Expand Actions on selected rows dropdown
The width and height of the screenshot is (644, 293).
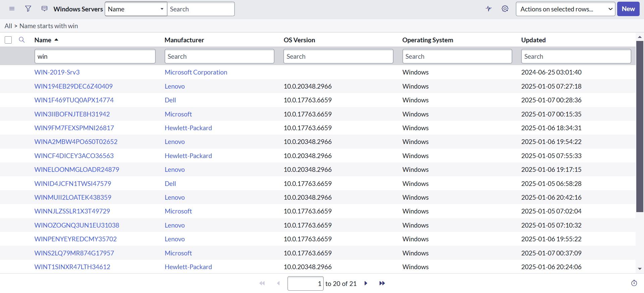click(566, 9)
